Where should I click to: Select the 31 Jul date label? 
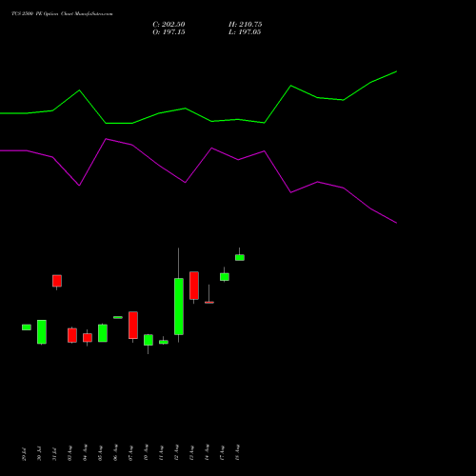click(54, 454)
